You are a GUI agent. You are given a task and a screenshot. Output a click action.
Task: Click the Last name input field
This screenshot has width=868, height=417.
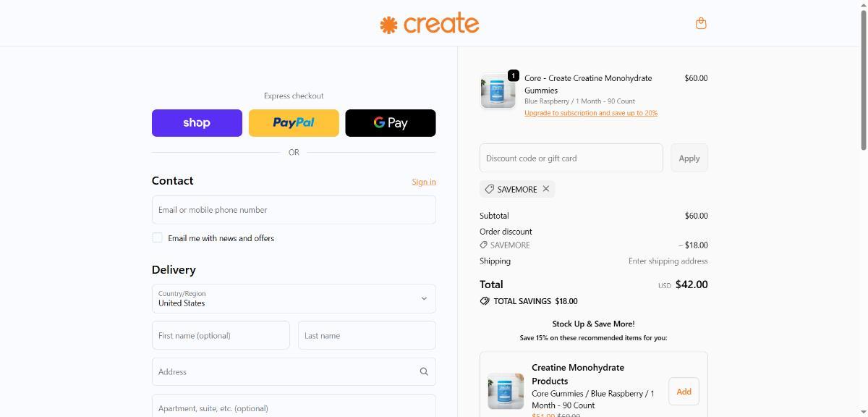click(x=367, y=335)
